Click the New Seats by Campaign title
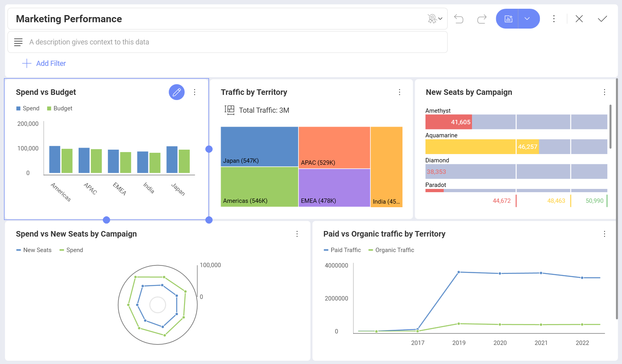 (469, 92)
